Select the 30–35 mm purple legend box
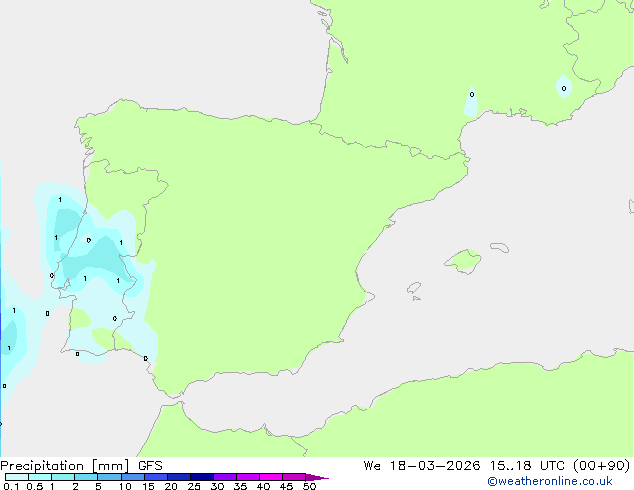 click(225, 477)
